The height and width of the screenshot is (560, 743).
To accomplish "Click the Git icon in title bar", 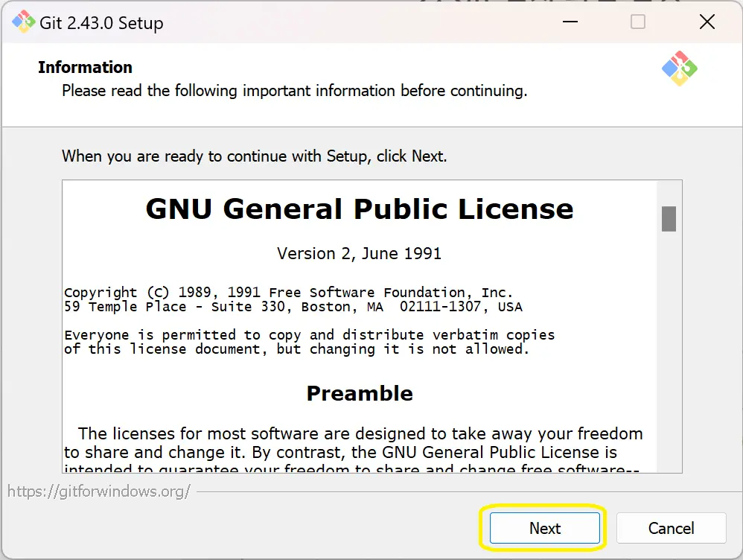I will 23,22.
